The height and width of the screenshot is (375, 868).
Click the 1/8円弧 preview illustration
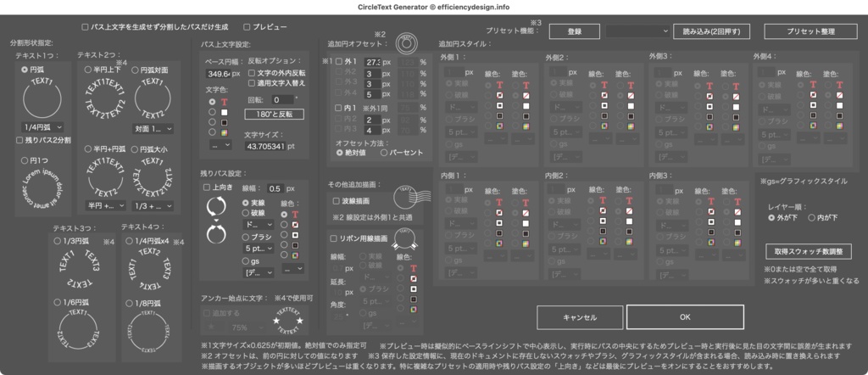[148, 330]
